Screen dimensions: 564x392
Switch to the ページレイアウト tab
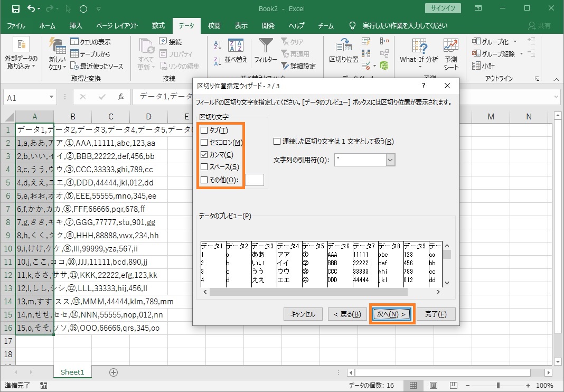click(x=117, y=25)
